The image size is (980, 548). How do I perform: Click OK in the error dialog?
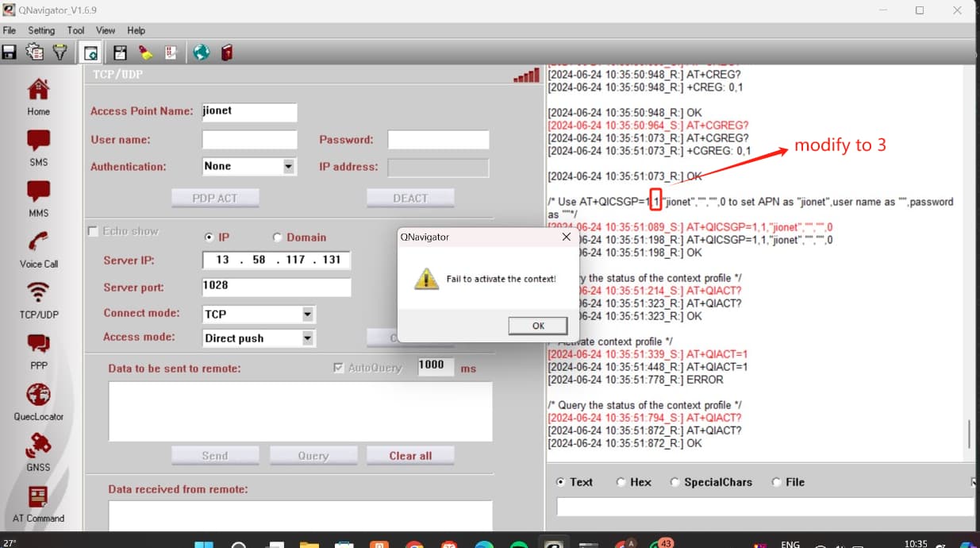[x=537, y=326]
